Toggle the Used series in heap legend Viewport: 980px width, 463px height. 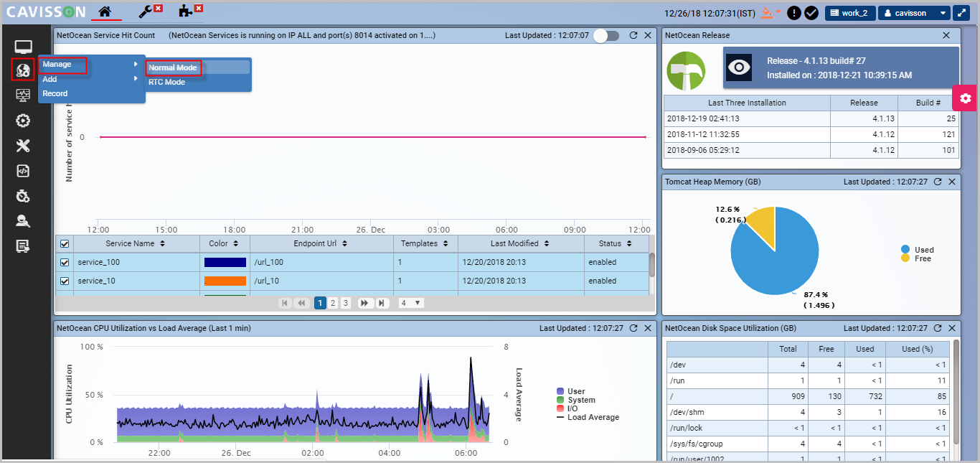[x=918, y=250]
